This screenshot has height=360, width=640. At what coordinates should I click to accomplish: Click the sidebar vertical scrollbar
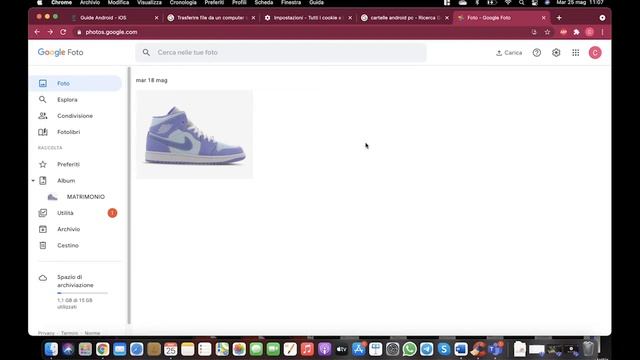[129, 195]
